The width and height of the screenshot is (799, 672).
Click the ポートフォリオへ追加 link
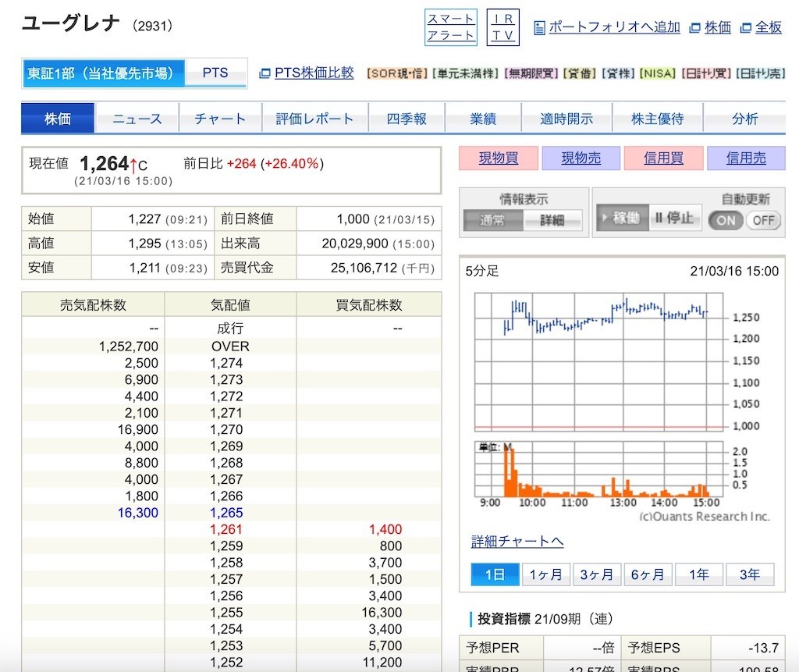pos(614,27)
